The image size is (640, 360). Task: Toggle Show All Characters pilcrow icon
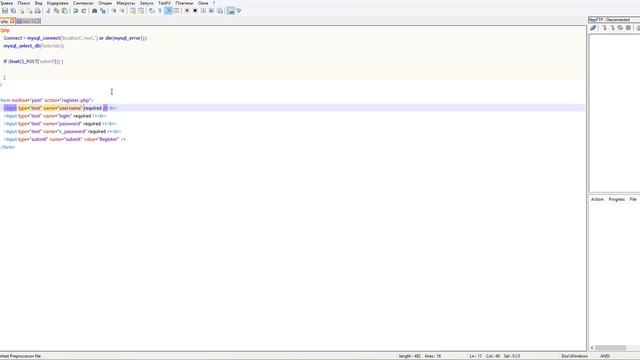(x=160, y=11)
